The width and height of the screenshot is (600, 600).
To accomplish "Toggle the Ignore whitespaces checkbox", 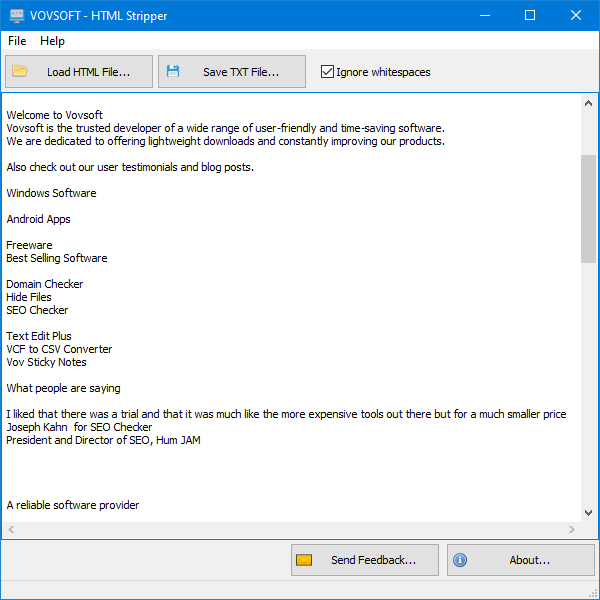I will click(376, 72).
